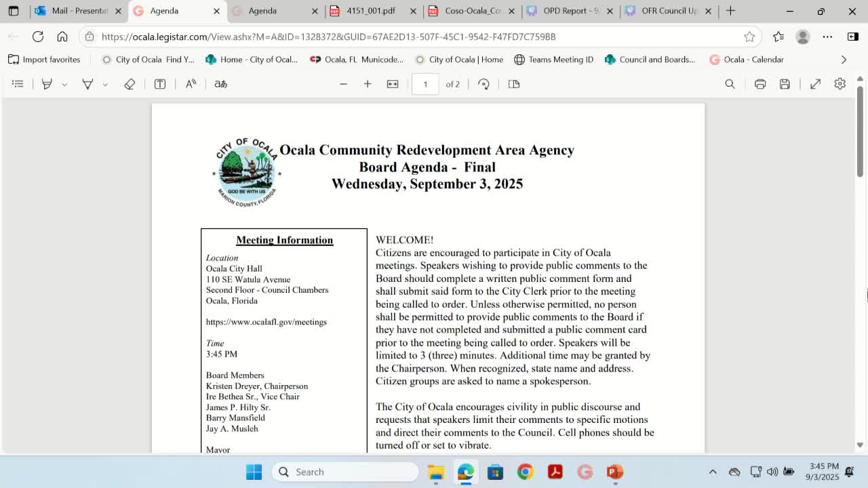Screen dimensions: 868x488
Task: Click the Rotate page icon
Action: point(484,84)
